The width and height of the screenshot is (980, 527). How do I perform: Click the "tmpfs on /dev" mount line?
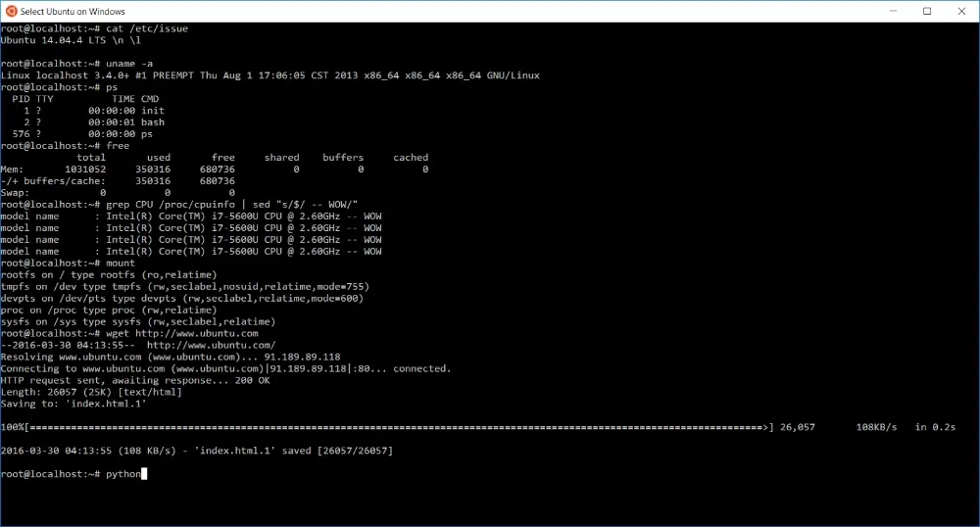[x=185, y=287]
